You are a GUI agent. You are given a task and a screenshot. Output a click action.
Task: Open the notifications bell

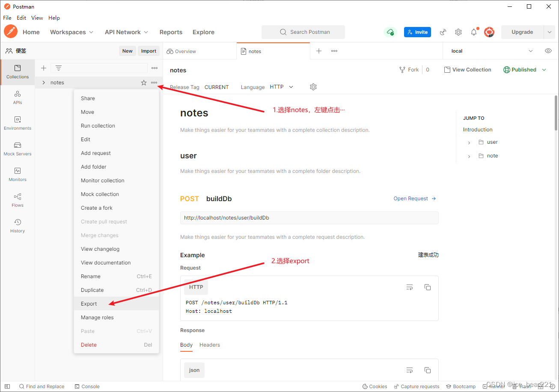pyautogui.click(x=474, y=32)
